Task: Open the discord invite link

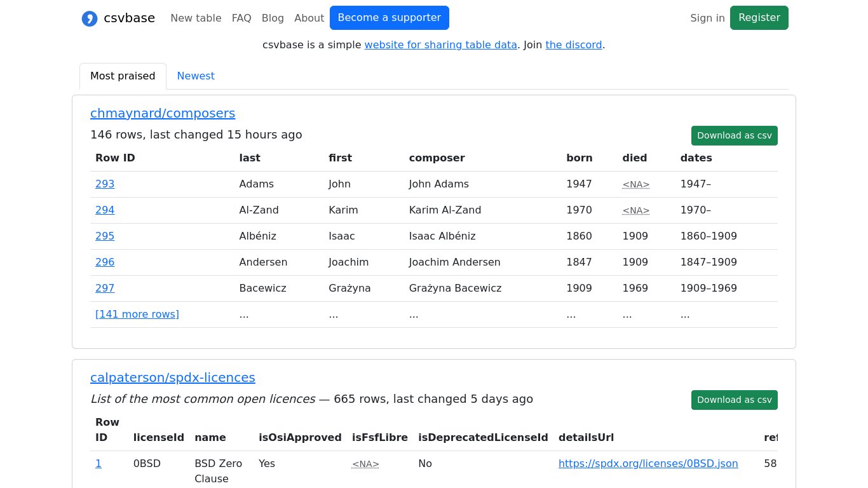Action: [573, 45]
